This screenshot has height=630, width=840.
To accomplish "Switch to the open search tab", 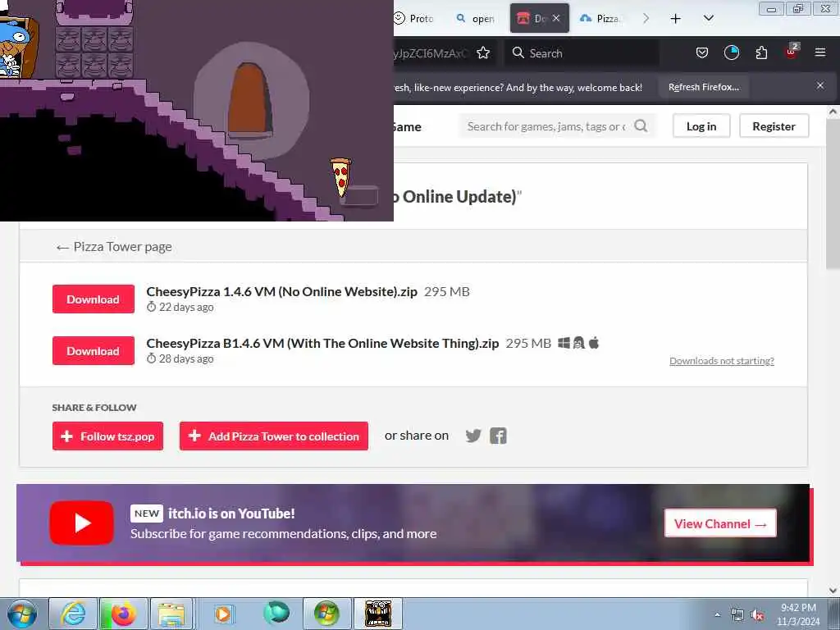I will pyautogui.click(x=475, y=19).
